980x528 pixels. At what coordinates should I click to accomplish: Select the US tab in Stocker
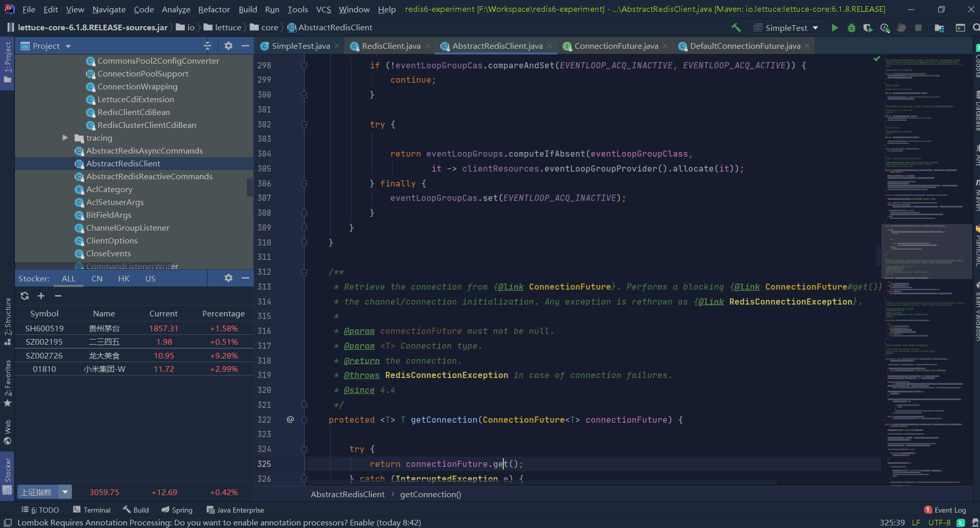[x=150, y=278]
